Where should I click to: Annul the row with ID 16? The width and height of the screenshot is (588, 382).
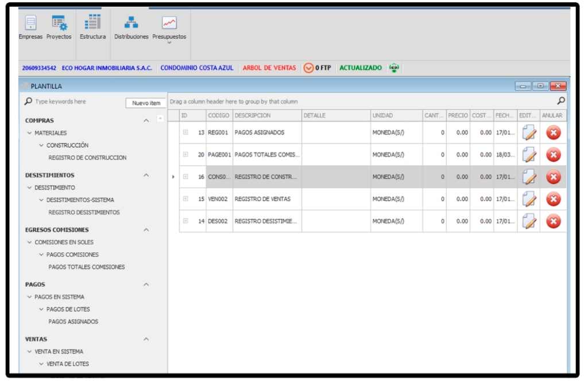click(553, 177)
